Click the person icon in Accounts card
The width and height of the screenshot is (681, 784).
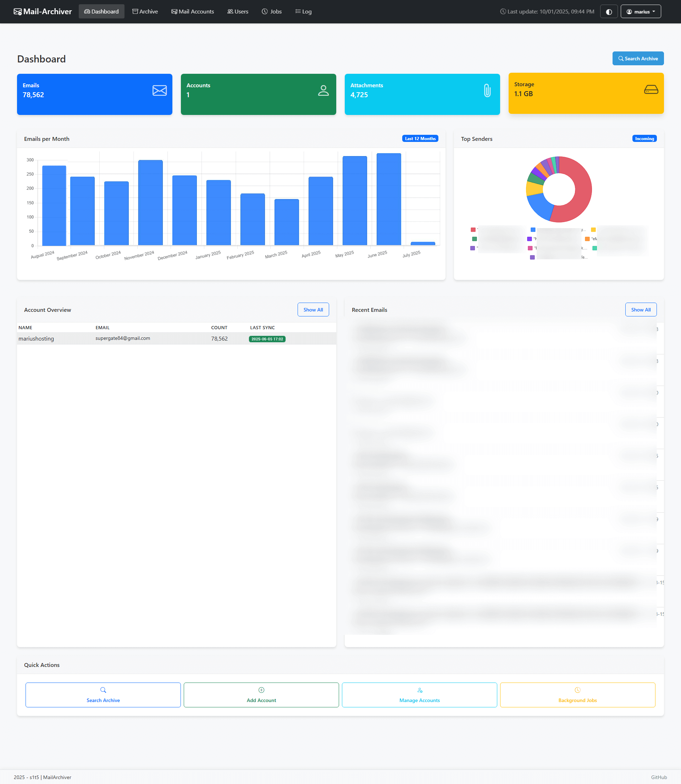point(323,90)
